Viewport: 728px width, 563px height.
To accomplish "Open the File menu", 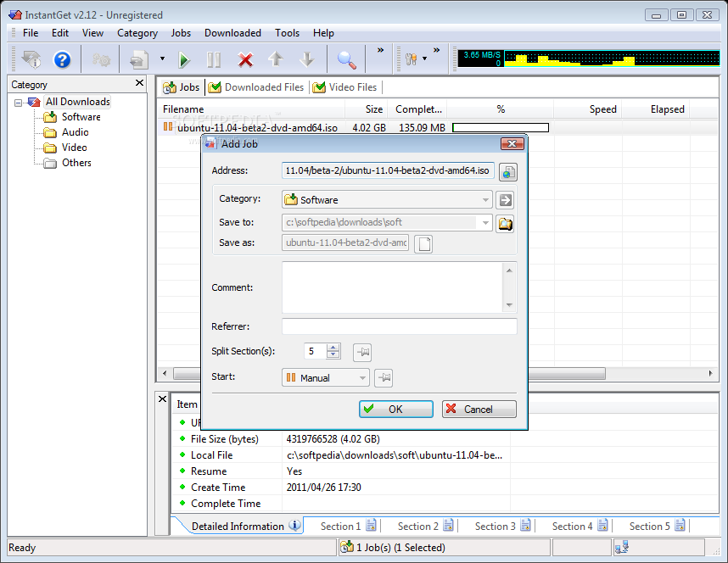I will 31,33.
